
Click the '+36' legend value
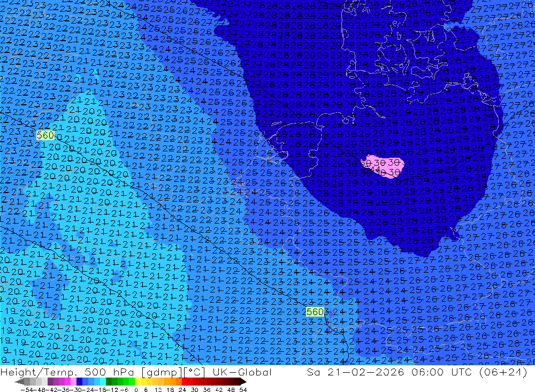[x=207, y=390]
